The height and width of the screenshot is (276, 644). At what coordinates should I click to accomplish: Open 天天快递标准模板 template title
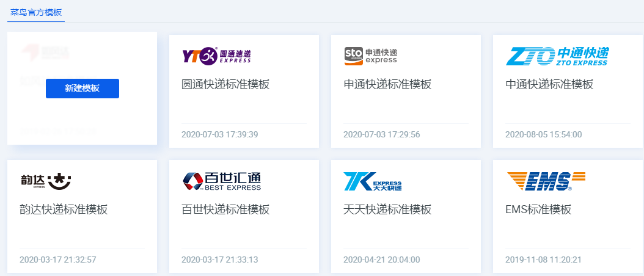[x=387, y=209]
